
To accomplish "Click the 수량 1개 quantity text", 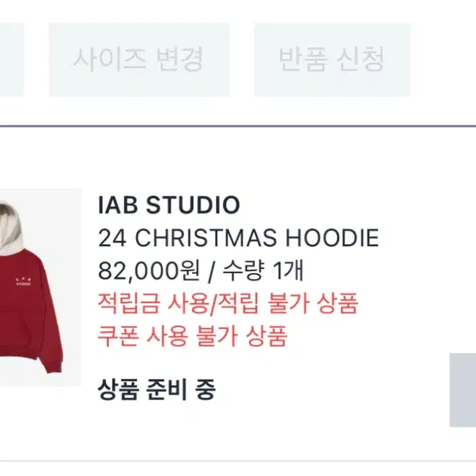I will (263, 271).
